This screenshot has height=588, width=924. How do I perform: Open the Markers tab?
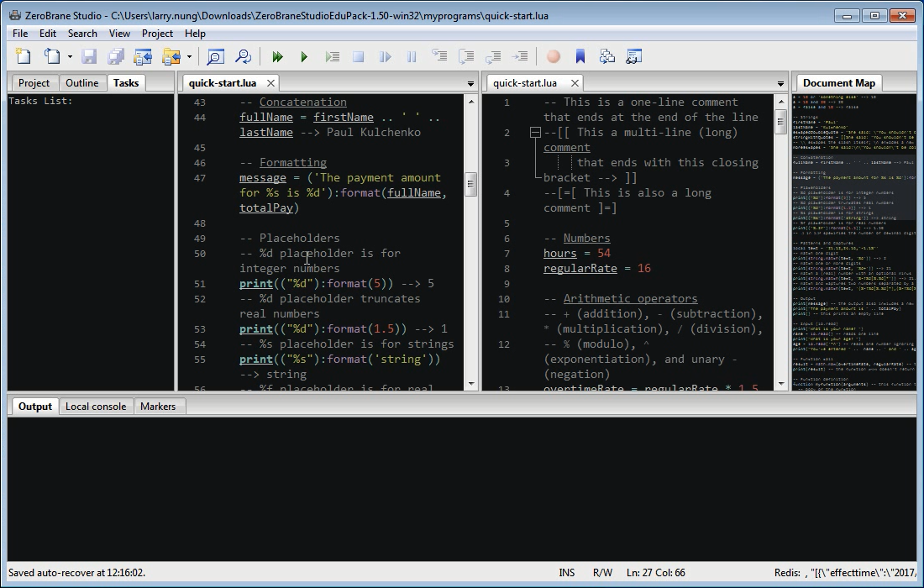158,407
